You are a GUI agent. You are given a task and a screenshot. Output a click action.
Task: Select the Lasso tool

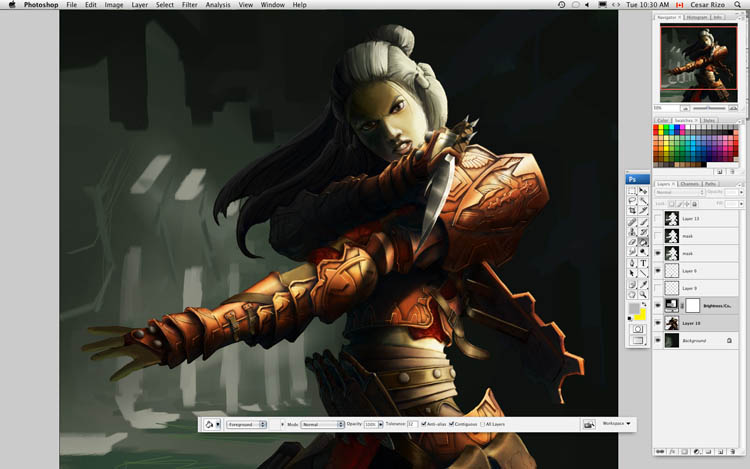click(632, 201)
